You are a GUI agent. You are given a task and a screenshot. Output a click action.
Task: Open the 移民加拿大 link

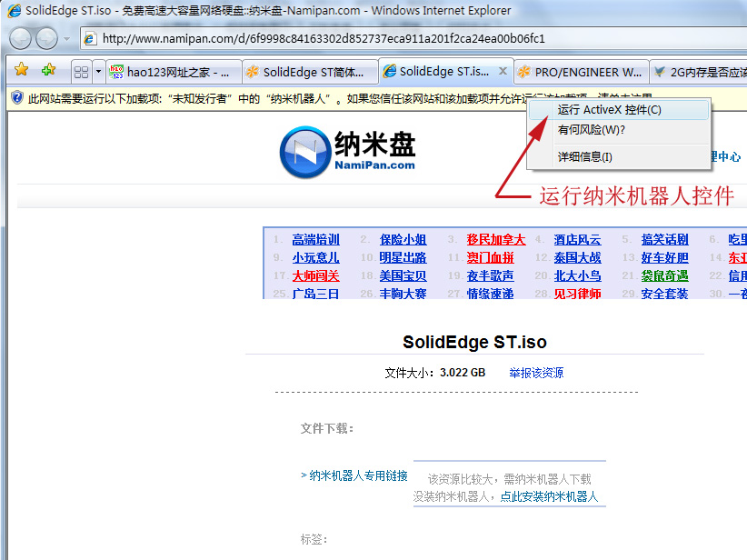coord(496,239)
